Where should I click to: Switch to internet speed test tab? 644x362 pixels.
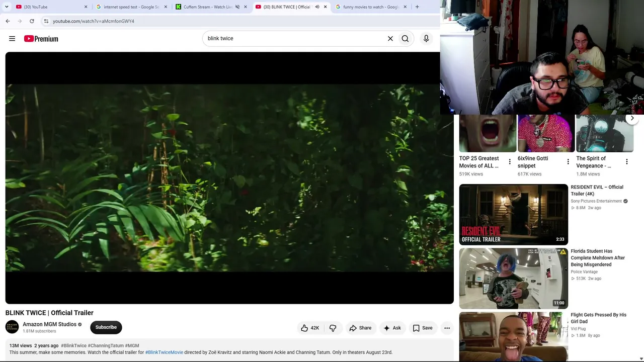[x=131, y=7]
